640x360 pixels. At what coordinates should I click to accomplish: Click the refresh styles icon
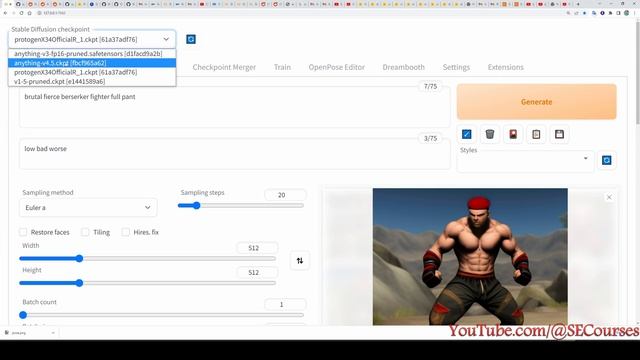tap(607, 160)
